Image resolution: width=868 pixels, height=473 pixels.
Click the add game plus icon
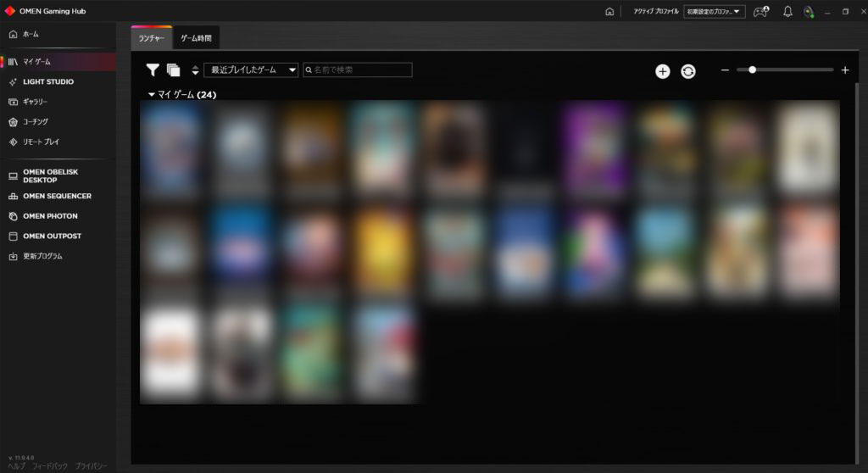pos(662,71)
